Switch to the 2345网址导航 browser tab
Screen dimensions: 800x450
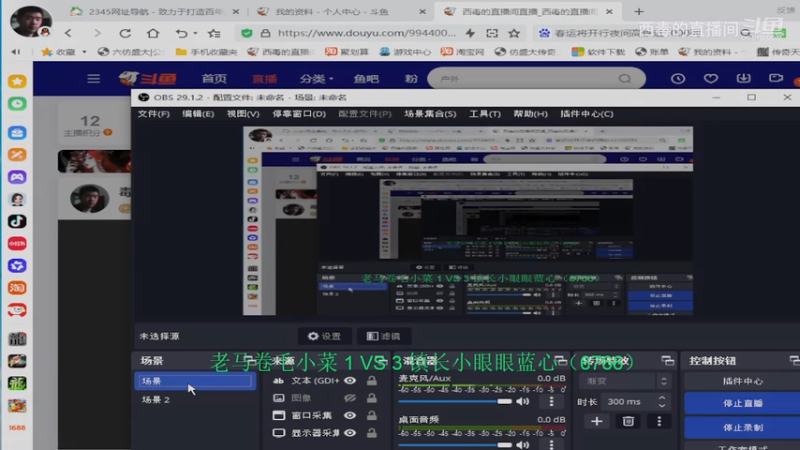[155, 11]
